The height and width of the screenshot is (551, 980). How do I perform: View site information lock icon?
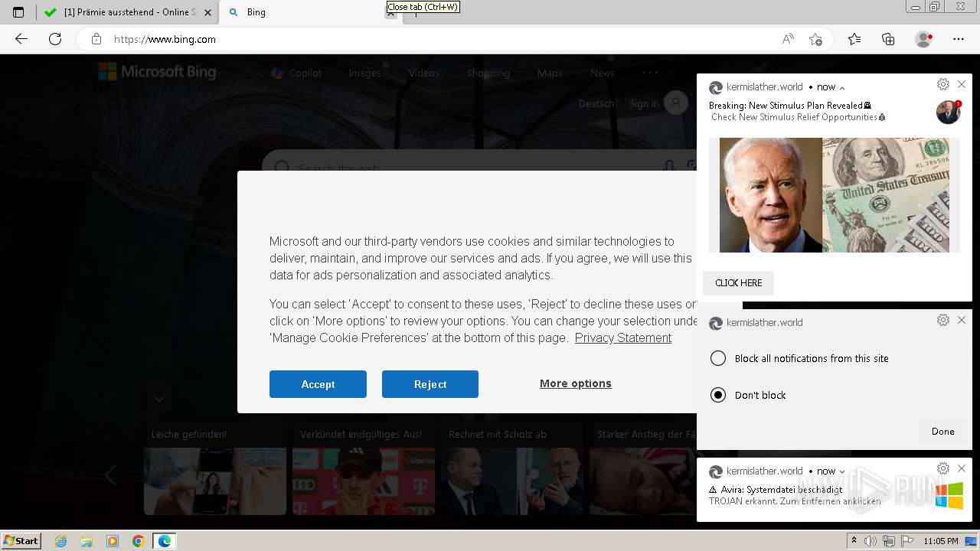[96, 39]
